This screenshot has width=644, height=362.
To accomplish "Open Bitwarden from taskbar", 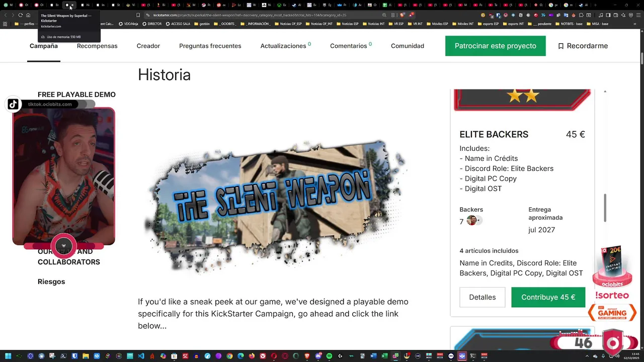I will tap(74, 356).
